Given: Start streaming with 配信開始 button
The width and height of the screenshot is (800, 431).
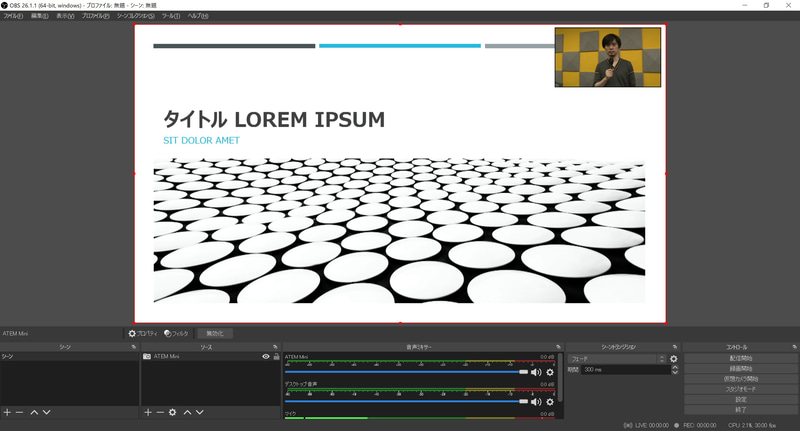Looking at the screenshot, I should coord(740,359).
